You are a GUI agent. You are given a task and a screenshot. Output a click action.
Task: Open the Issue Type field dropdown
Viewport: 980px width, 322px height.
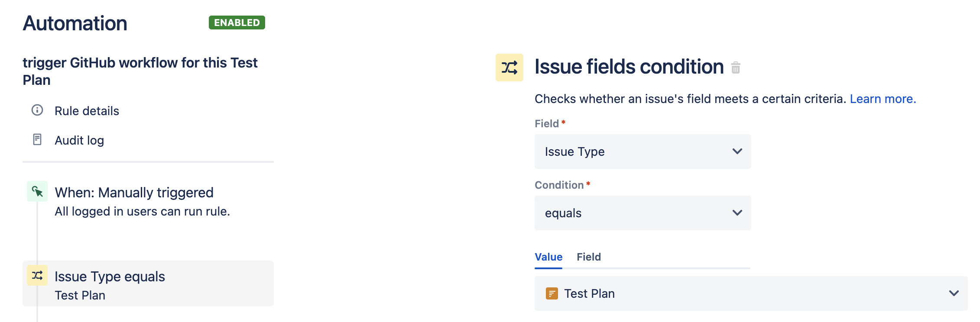[x=643, y=151]
